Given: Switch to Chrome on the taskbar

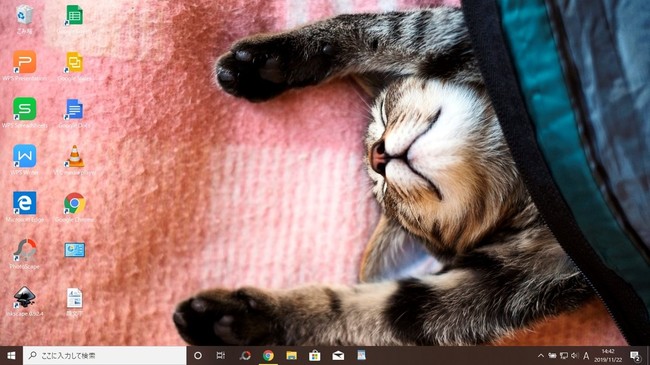Looking at the screenshot, I should coord(268,355).
